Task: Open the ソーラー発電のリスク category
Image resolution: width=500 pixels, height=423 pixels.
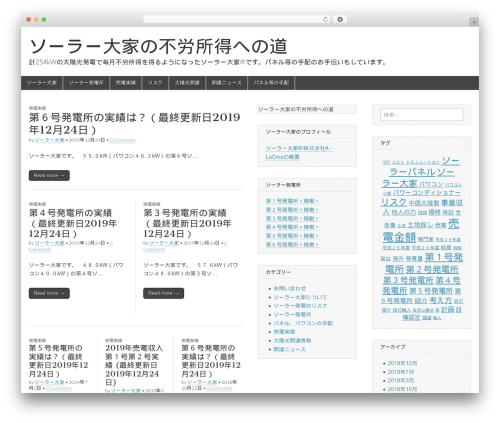Action: 300,306
